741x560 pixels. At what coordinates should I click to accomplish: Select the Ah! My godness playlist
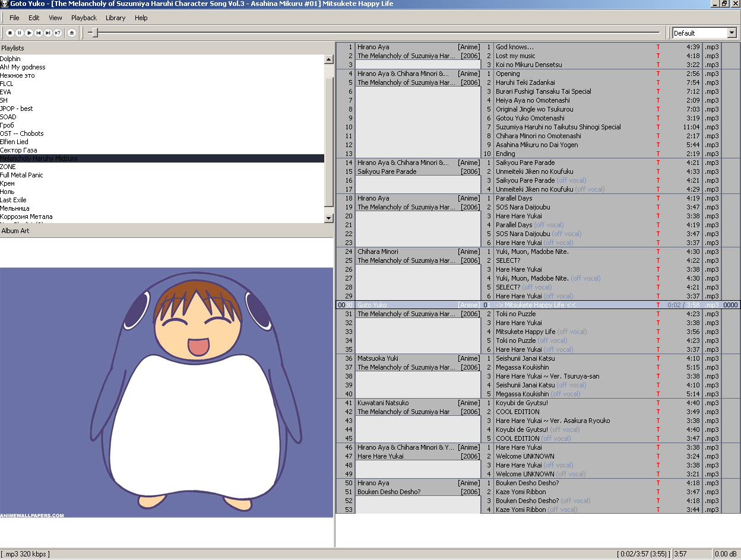point(162,67)
